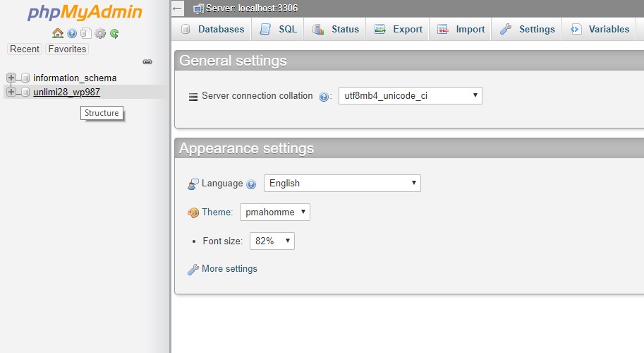Go to Home via house icon
The height and width of the screenshot is (353, 644).
pyautogui.click(x=58, y=33)
